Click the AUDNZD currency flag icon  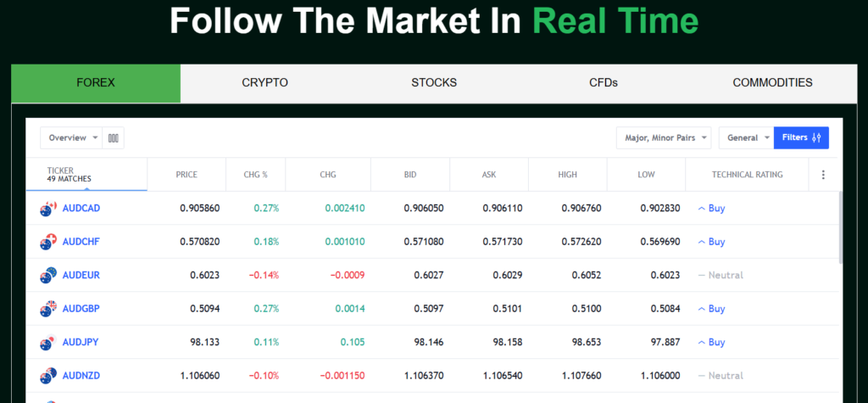pyautogui.click(x=47, y=376)
